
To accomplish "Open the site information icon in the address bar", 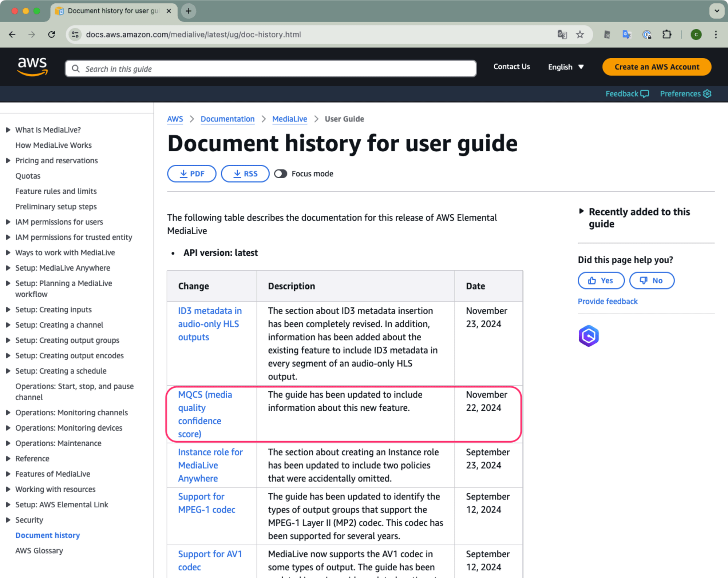I will pos(75,35).
